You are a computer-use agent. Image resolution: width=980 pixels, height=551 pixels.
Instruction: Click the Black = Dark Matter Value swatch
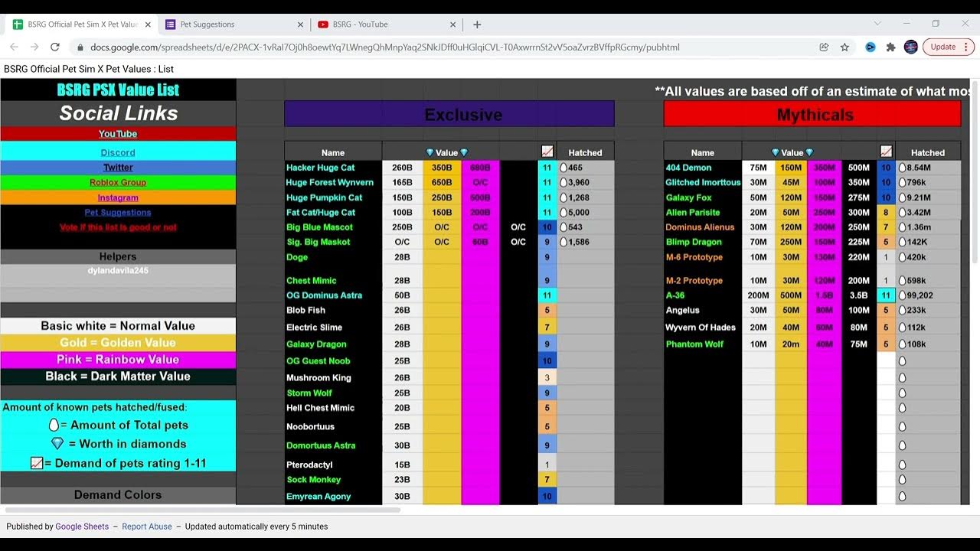[118, 377]
